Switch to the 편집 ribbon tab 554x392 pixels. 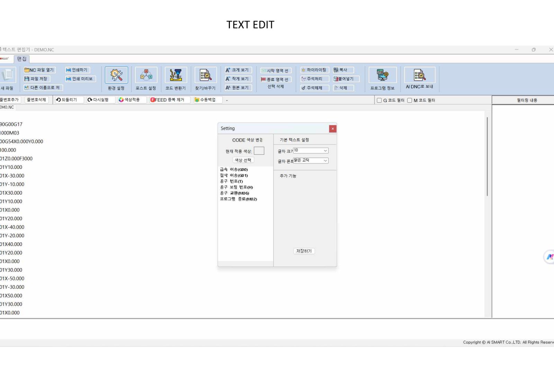tap(22, 59)
